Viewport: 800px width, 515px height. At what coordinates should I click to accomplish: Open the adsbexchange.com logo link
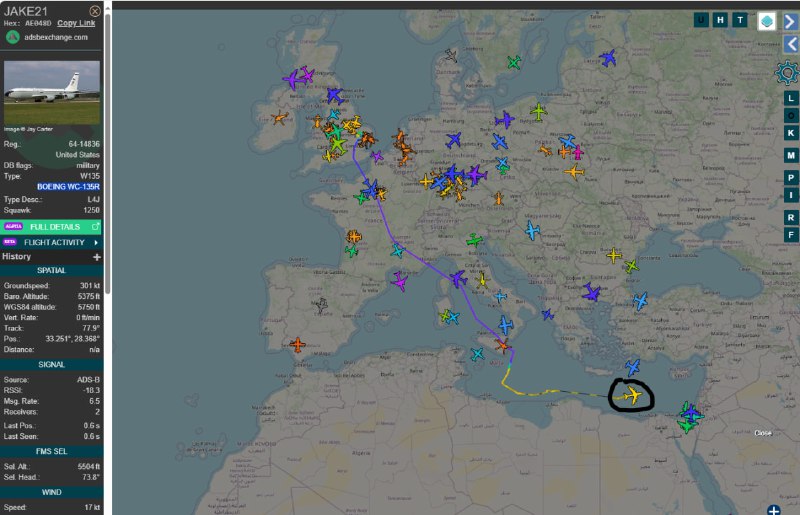(13, 37)
